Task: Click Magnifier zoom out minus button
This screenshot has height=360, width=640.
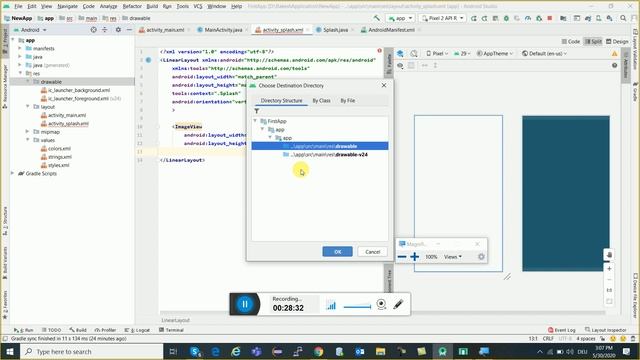Action: tap(402, 257)
